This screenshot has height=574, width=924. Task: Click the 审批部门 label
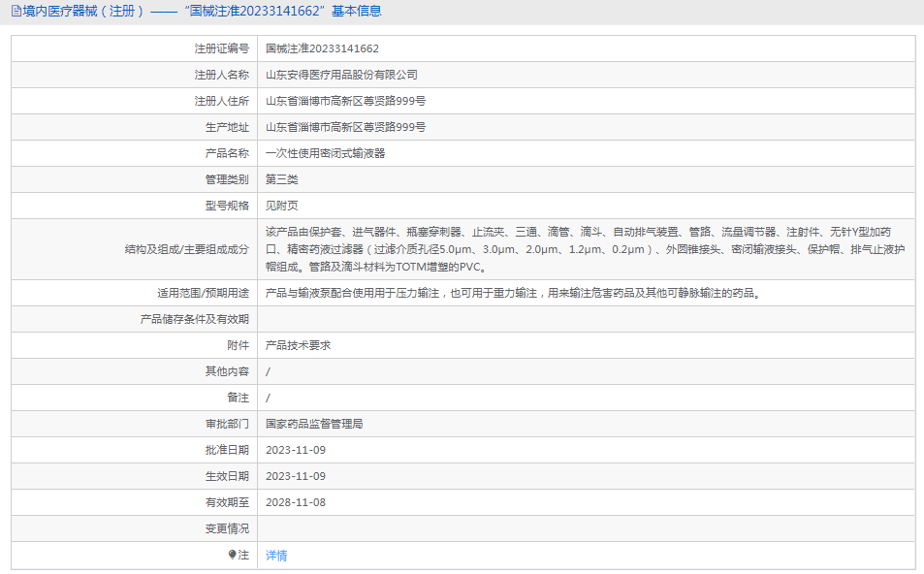click(227, 424)
